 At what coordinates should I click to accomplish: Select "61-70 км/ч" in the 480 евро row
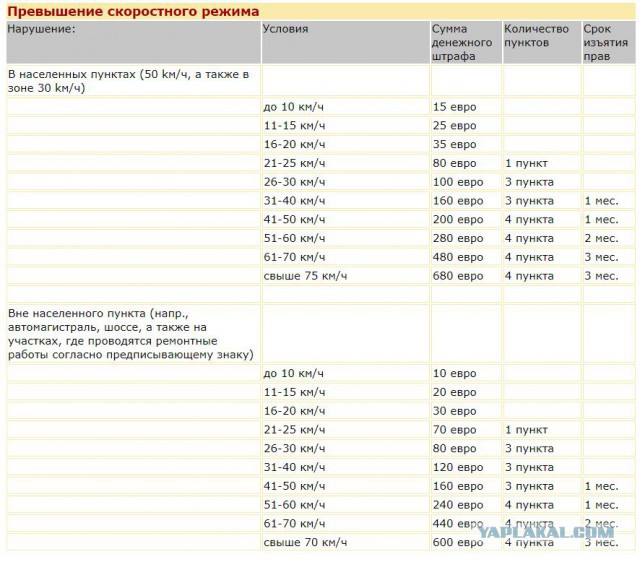point(294,257)
